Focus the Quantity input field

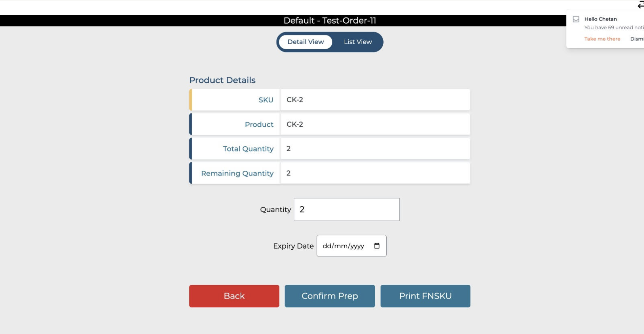coord(346,209)
